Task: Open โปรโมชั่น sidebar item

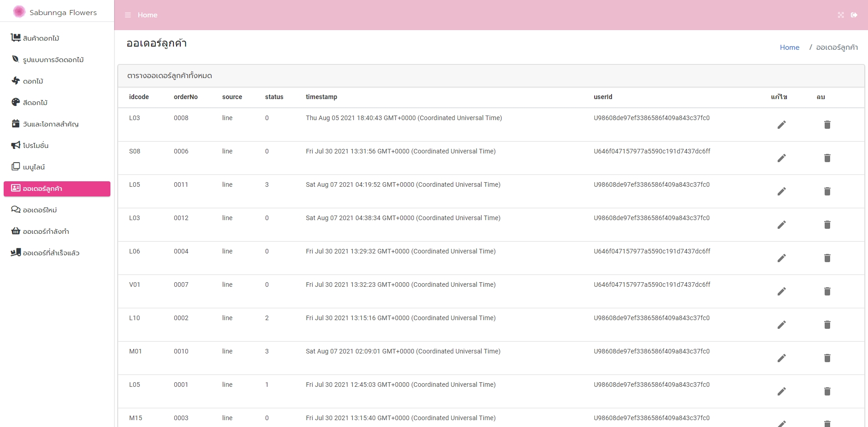Action: (x=57, y=145)
